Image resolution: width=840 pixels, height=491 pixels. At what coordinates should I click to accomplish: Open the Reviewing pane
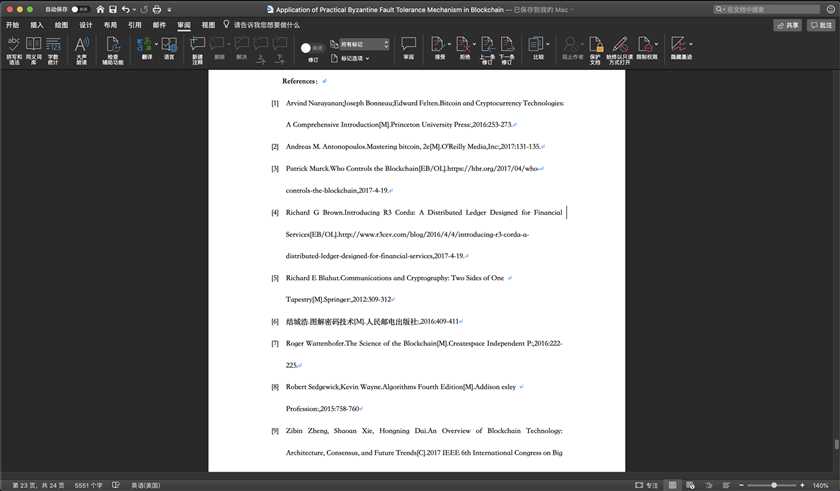[408, 48]
